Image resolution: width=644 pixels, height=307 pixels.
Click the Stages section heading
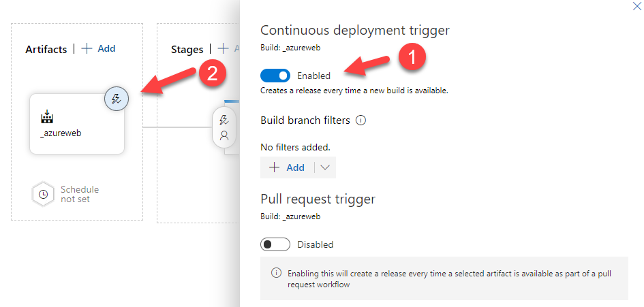coord(187,50)
